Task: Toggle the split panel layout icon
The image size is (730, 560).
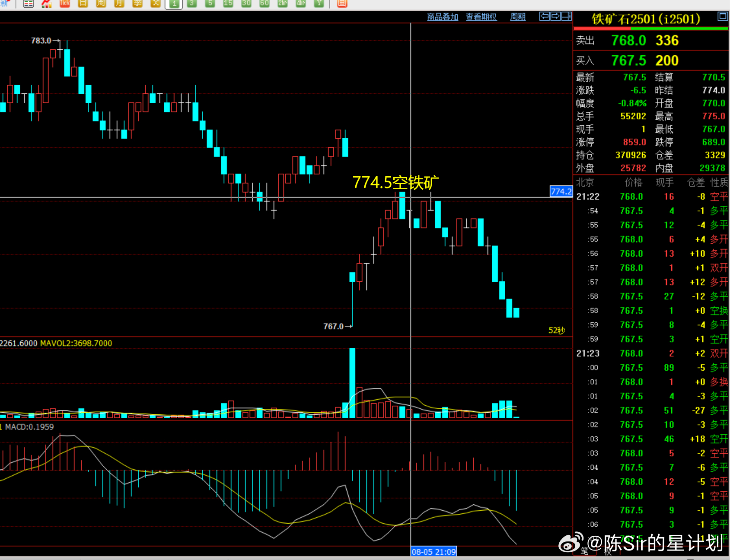Action: tap(567, 16)
